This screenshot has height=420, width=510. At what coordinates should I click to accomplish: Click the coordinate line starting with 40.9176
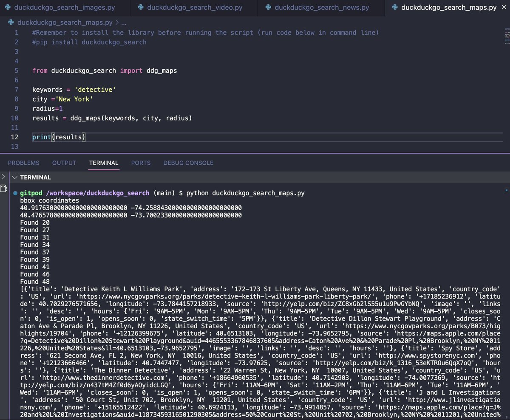pyautogui.click(x=131, y=208)
